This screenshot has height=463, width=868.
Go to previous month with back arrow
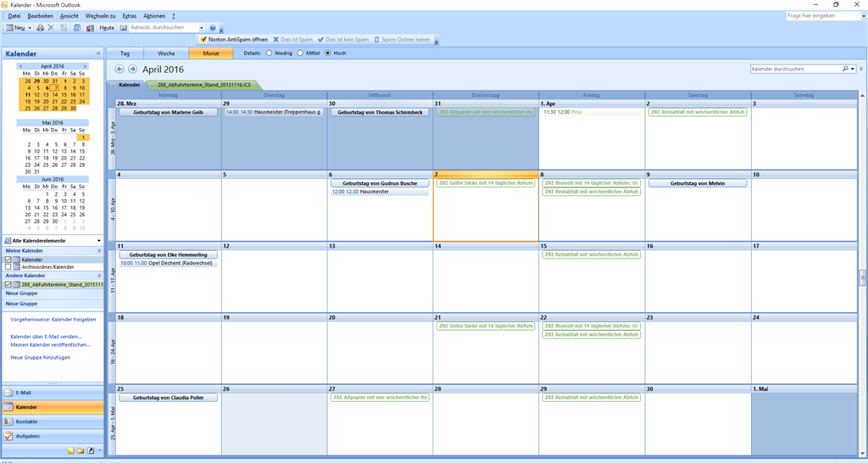pos(119,70)
